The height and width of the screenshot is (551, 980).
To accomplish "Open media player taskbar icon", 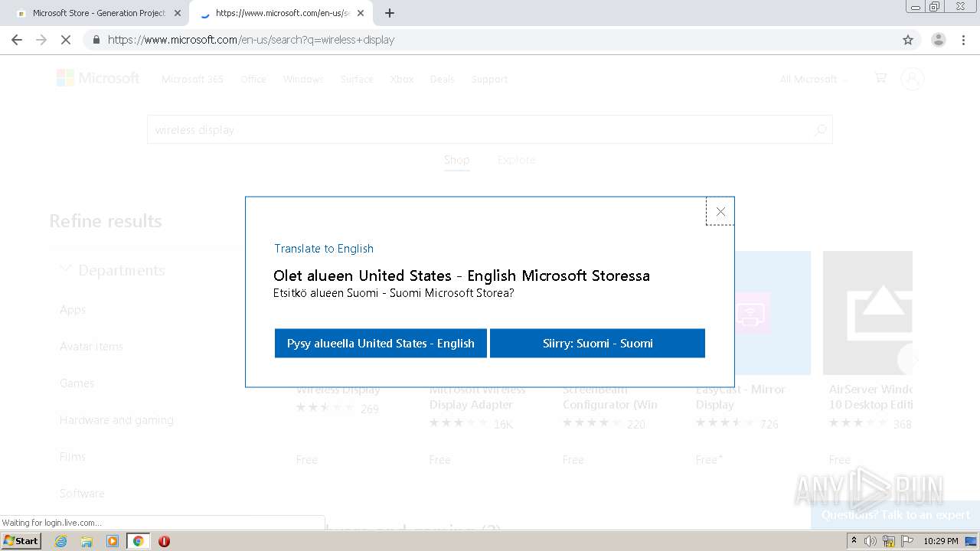I will pos(113,541).
